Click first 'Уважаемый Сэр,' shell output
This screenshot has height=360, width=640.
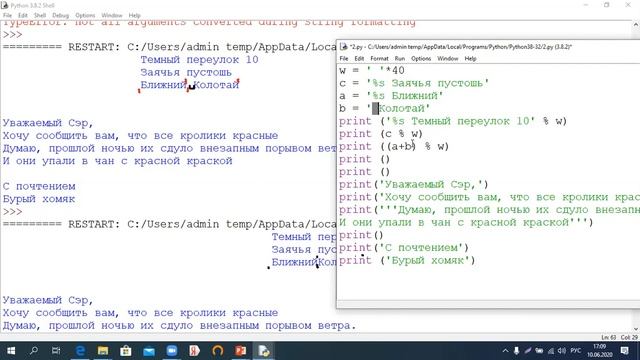pos(48,123)
